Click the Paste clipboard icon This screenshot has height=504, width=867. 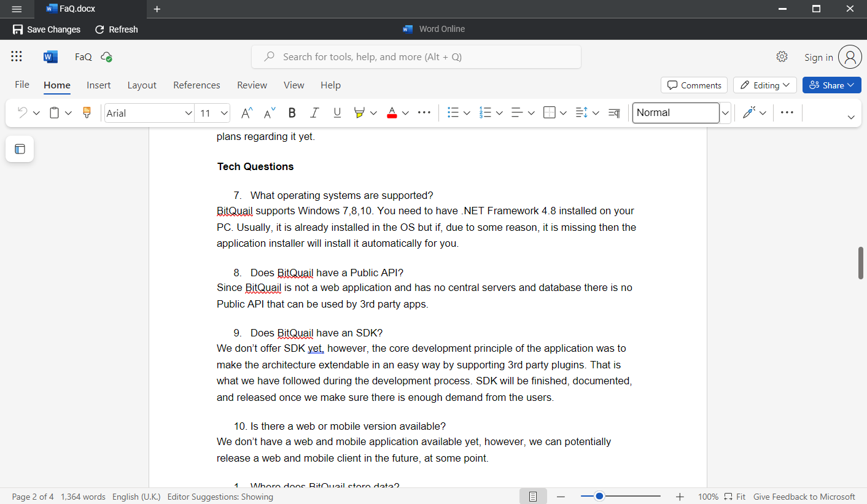click(55, 112)
